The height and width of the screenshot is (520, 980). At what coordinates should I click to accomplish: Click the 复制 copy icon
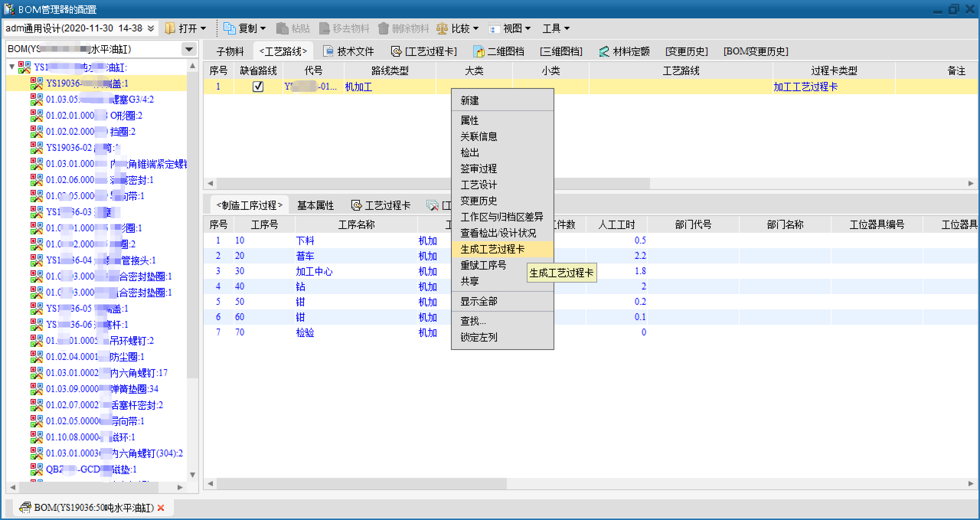pos(229,28)
